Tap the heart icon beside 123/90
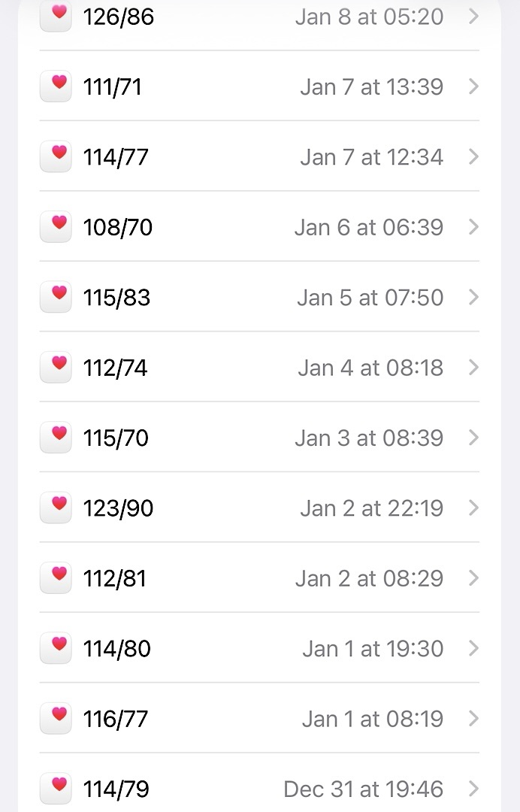Screen dimensions: 520x812 click(56, 508)
